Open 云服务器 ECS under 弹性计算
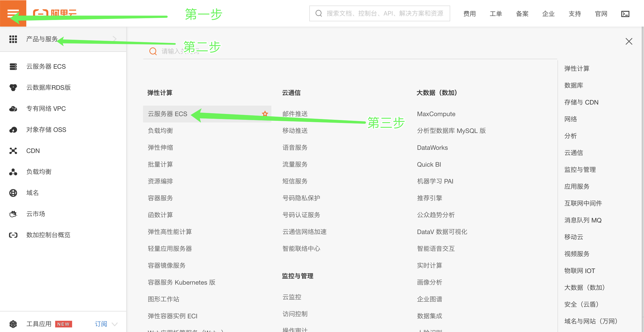Screen dimensions: 644x332 pyautogui.click(x=168, y=114)
